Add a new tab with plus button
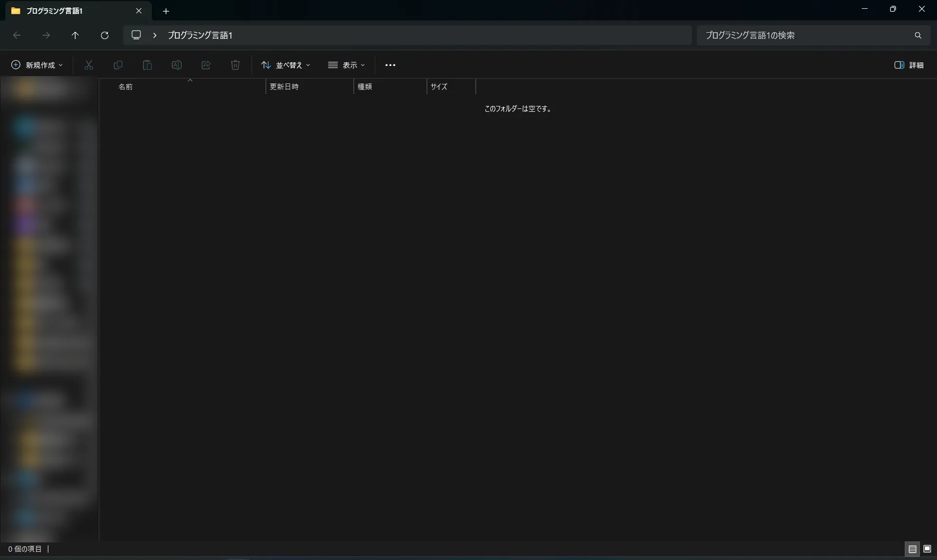 coord(166,11)
